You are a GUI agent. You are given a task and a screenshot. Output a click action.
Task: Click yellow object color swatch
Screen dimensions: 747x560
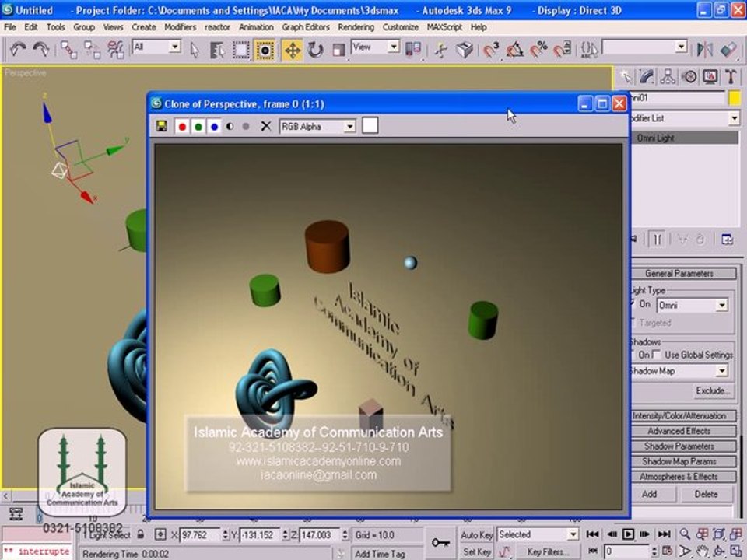(735, 98)
